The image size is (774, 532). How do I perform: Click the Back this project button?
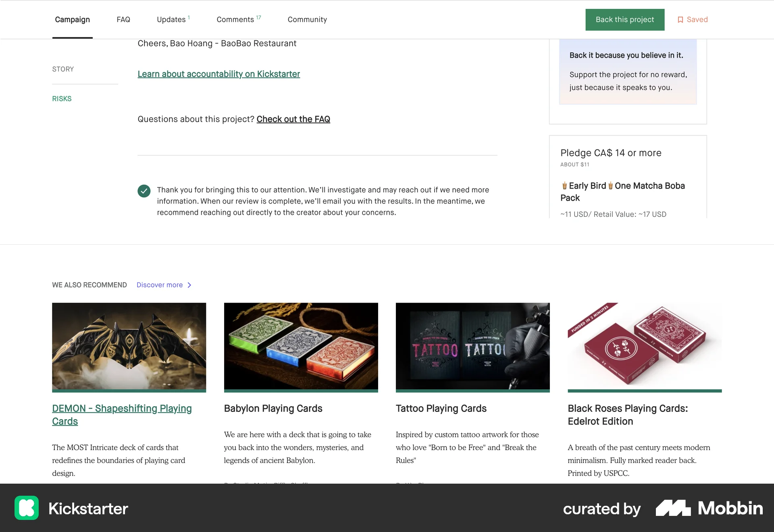(624, 19)
